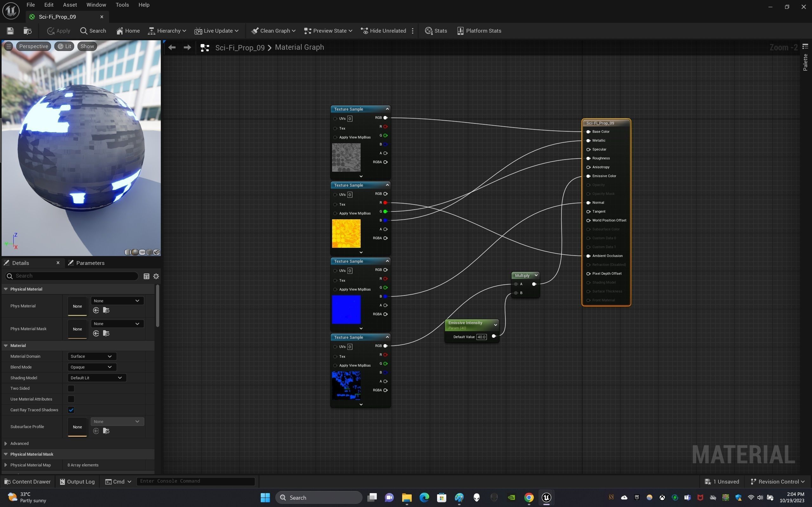Open the Blend Mode dropdown
The width and height of the screenshot is (812, 507).
(92, 367)
